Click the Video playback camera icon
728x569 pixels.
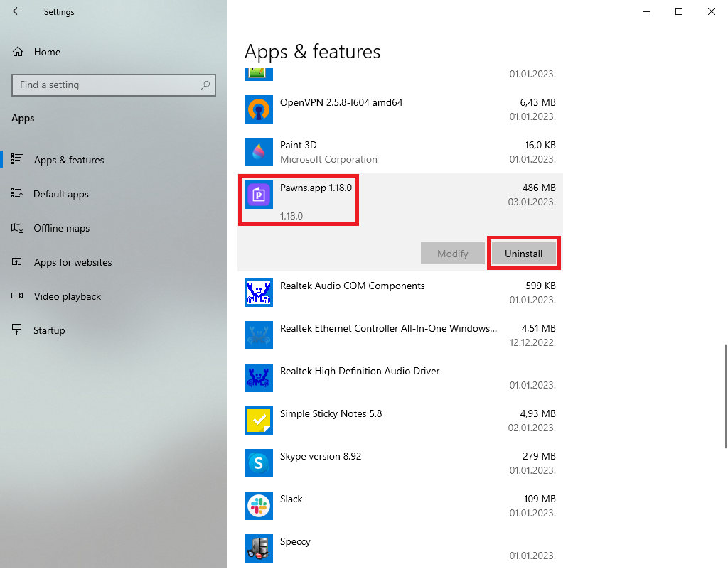[x=17, y=296]
